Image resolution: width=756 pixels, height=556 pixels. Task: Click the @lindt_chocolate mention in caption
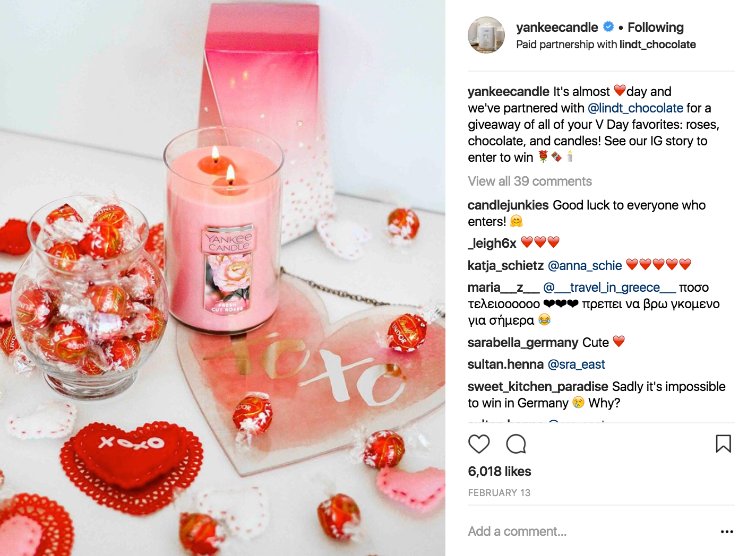tap(635, 108)
